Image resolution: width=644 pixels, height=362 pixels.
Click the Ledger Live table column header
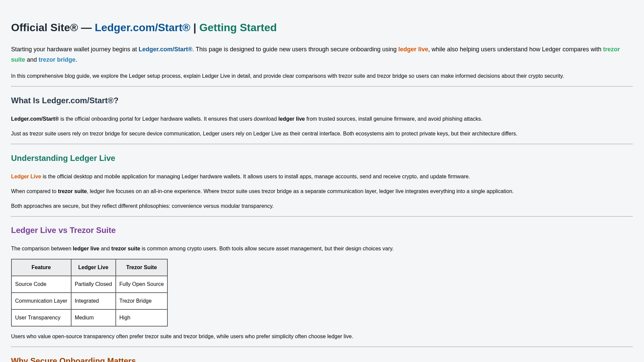coord(93,267)
